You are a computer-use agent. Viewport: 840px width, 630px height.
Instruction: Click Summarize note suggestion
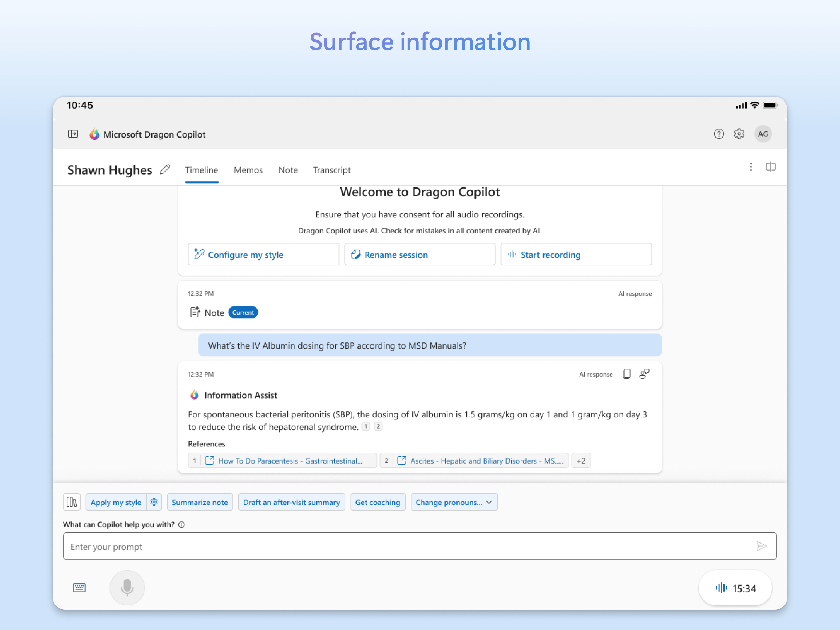pos(200,502)
